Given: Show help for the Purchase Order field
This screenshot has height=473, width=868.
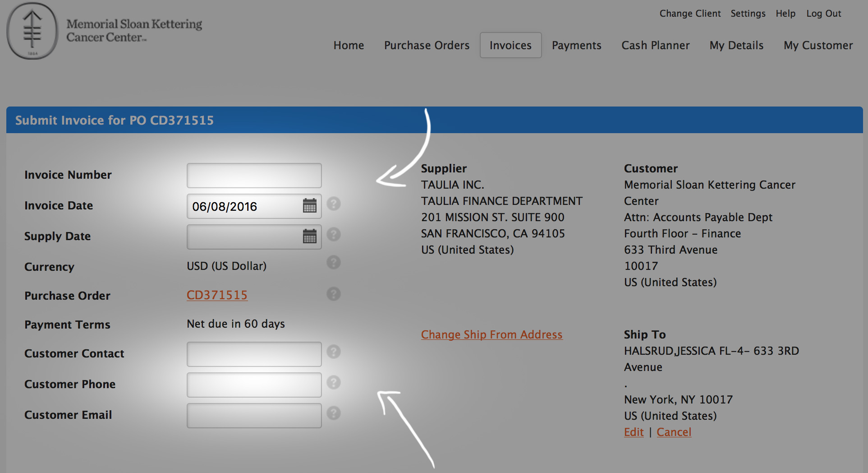Looking at the screenshot, I should (334, 294).
